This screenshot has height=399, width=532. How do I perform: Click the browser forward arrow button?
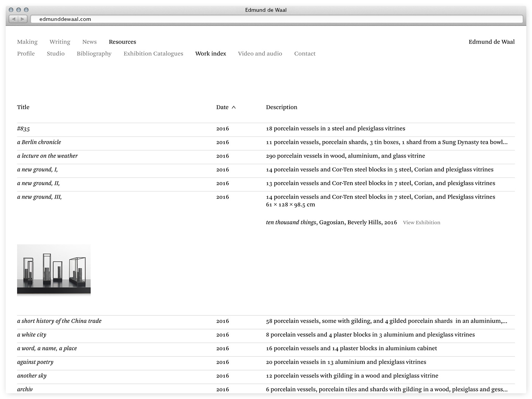[x=22, y=19]
